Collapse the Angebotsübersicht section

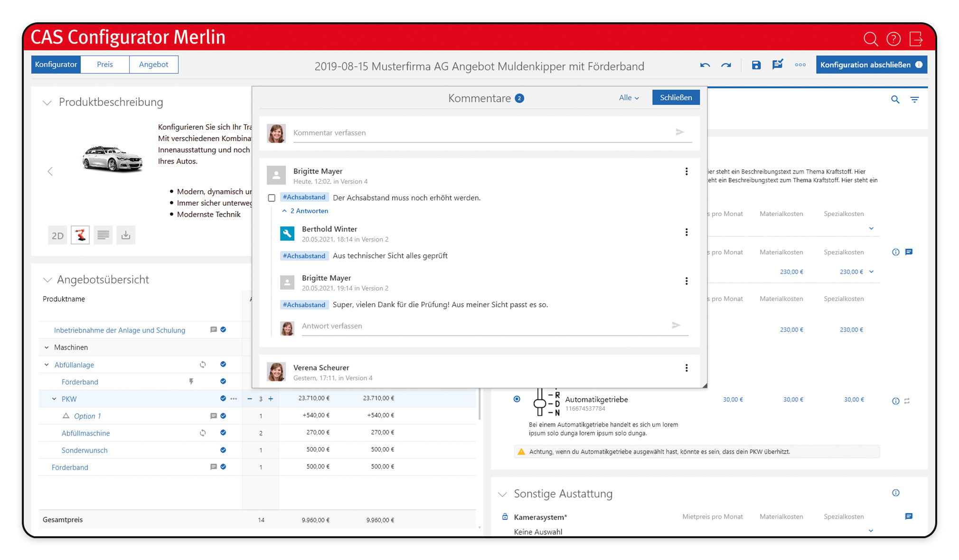(x=47, y=280)
